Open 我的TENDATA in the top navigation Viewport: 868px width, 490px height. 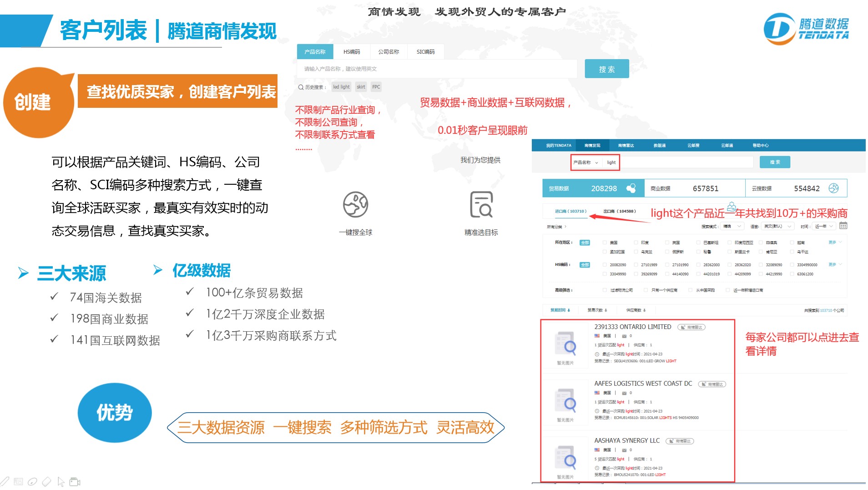559,146
